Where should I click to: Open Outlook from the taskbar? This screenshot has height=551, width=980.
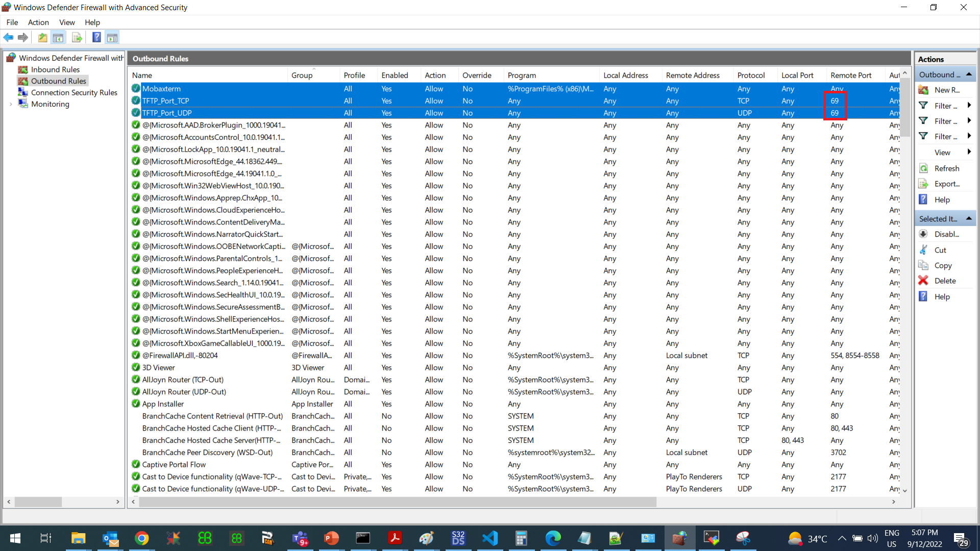point(110,538)
